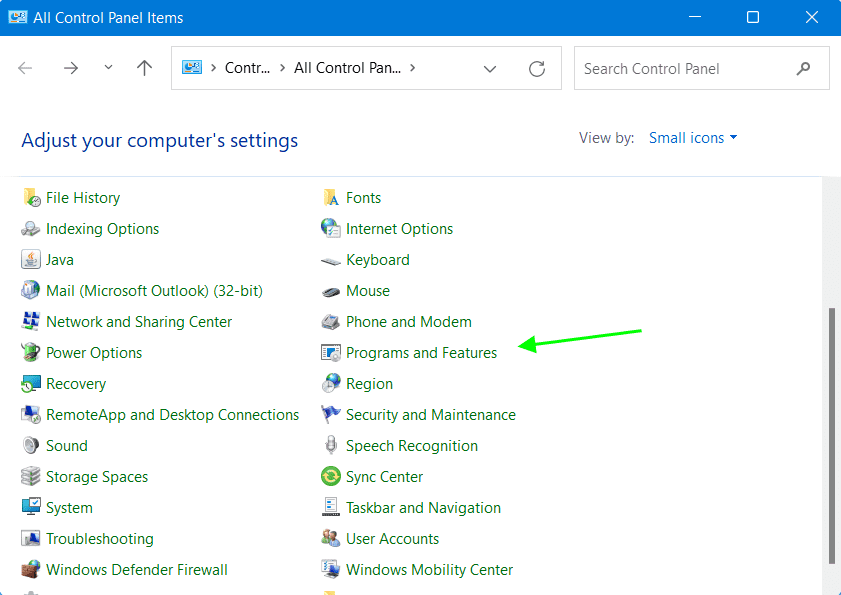
Task: Click the Windows Mobility Center icon
Action: (330, 569)
